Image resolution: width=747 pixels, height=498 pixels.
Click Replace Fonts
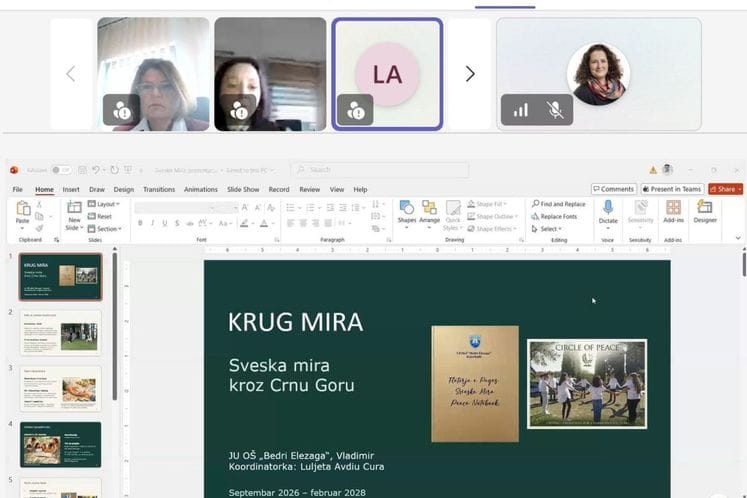pos(554,216)
